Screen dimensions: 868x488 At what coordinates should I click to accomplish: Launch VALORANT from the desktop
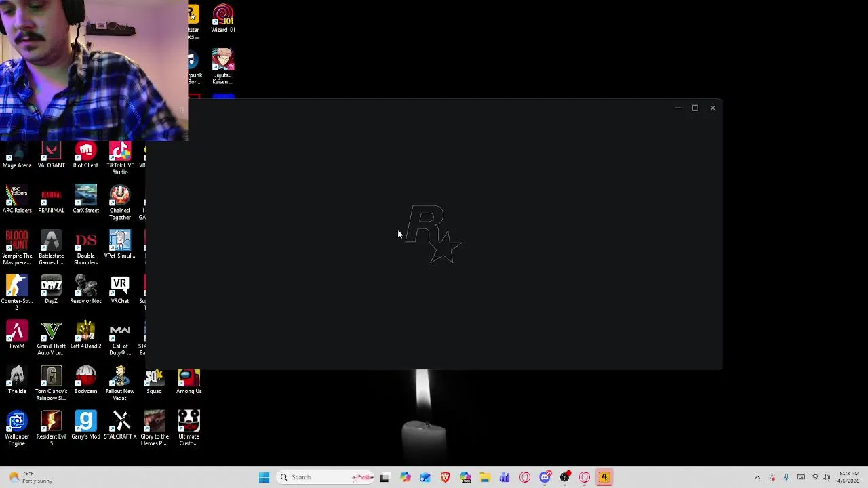pyautogui.click(x=51, y=155)
